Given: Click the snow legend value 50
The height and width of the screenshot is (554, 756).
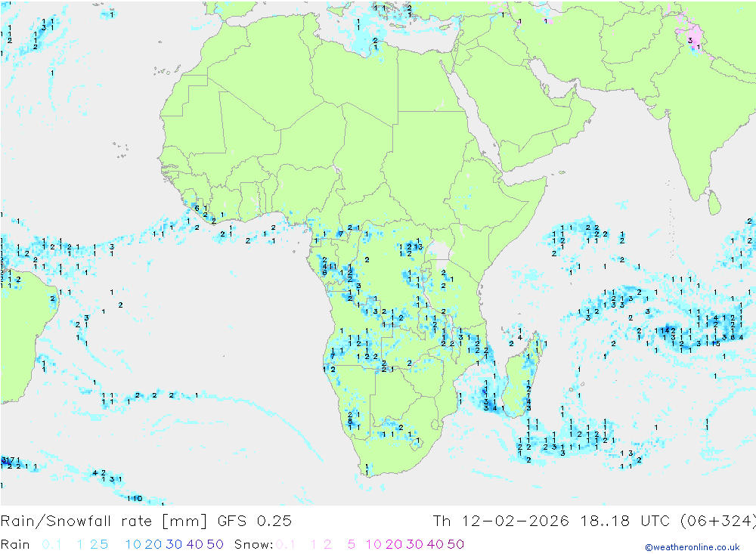Looking at the screenshot, I should (x=456, y=544).
